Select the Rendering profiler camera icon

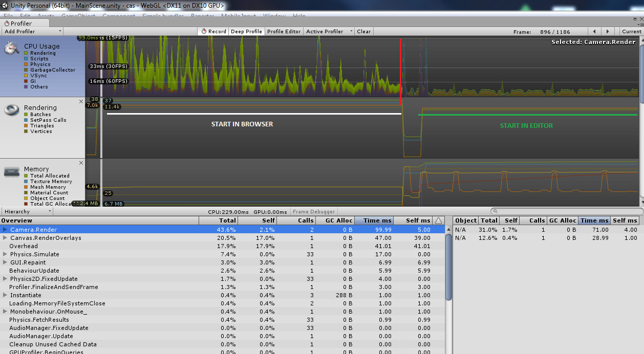point(12,110)
